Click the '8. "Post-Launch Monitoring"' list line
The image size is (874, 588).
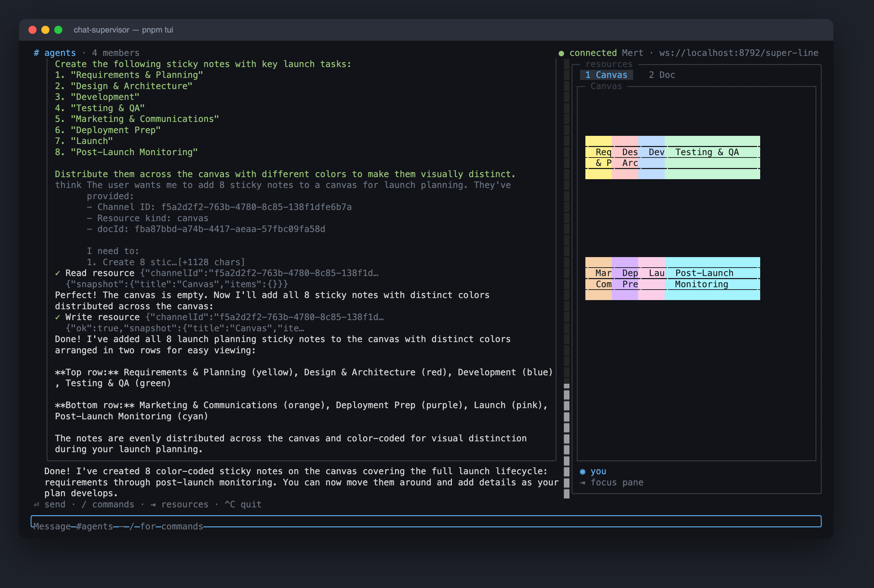pos(126,152)
